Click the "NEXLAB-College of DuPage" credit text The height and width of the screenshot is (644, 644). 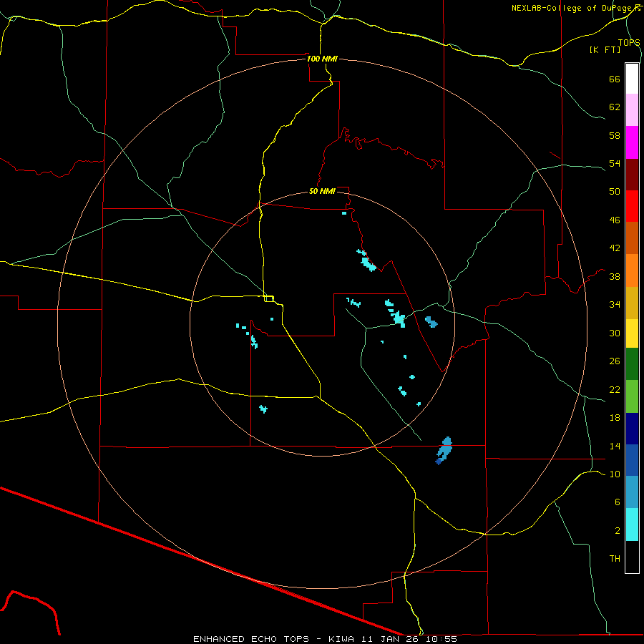(x=571, y=8)
